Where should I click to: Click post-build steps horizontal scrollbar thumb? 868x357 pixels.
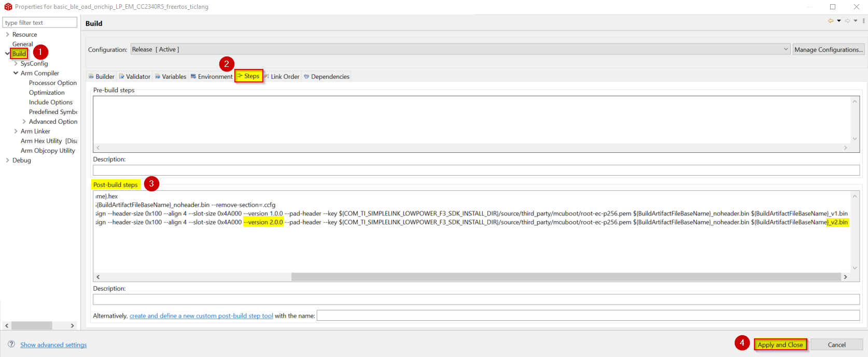click(x=565, y=277)
